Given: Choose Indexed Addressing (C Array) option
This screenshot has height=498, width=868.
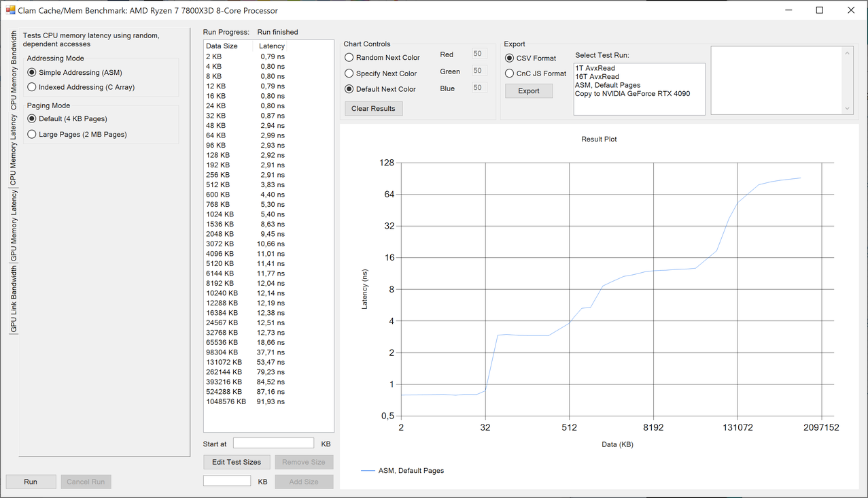Looking at the screenshot, I should click(32, 87).
